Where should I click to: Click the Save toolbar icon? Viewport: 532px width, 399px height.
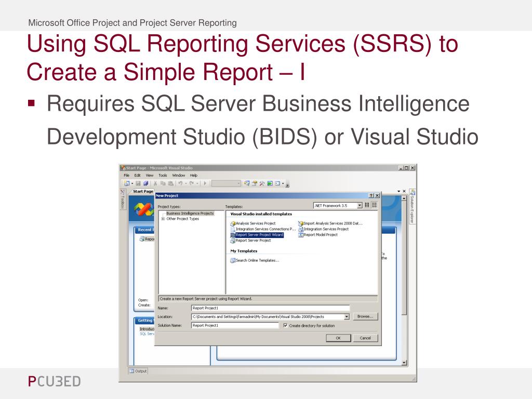pyautogui.click(x=138, y=183)
